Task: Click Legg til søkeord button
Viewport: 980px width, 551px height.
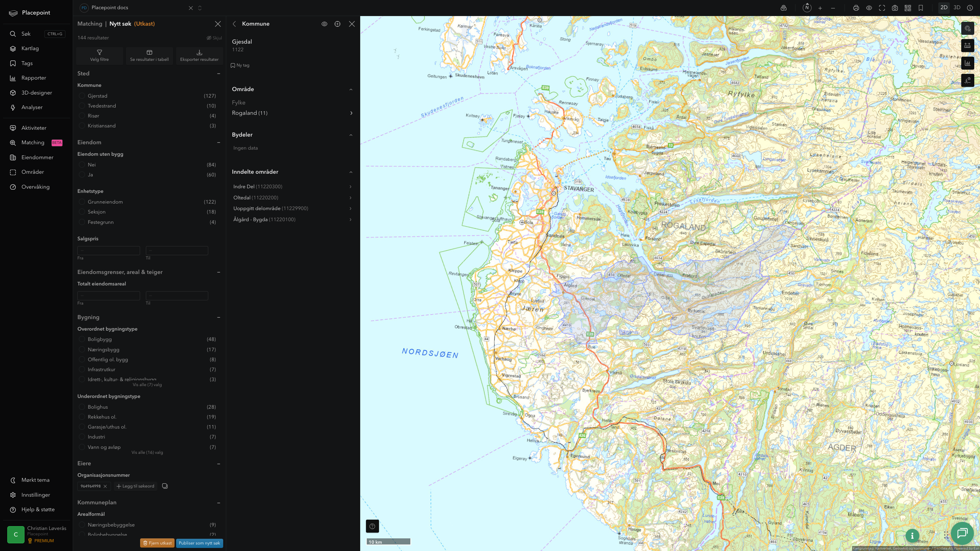Action: [x=136, y=486]
